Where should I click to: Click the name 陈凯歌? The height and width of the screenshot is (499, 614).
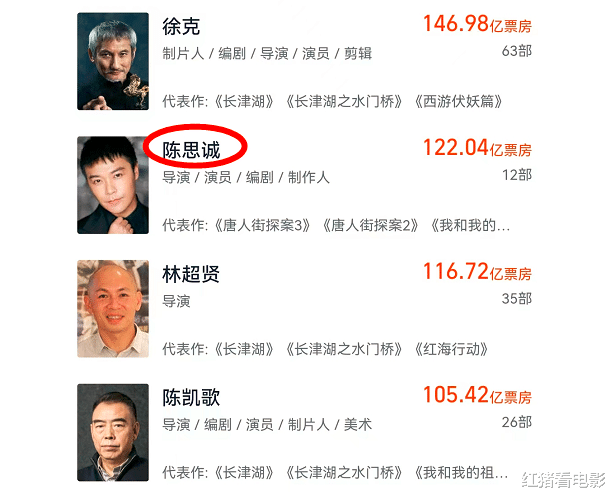[x=191, y=398]
